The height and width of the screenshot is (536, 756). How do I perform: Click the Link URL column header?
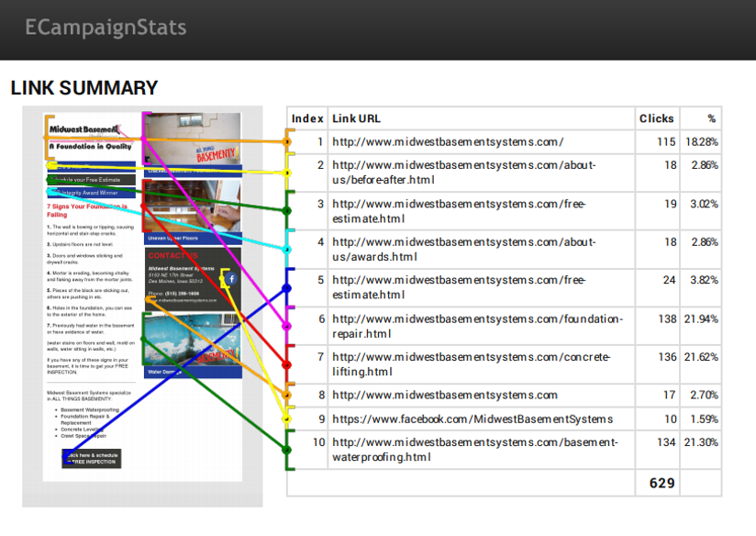point(356,118)
